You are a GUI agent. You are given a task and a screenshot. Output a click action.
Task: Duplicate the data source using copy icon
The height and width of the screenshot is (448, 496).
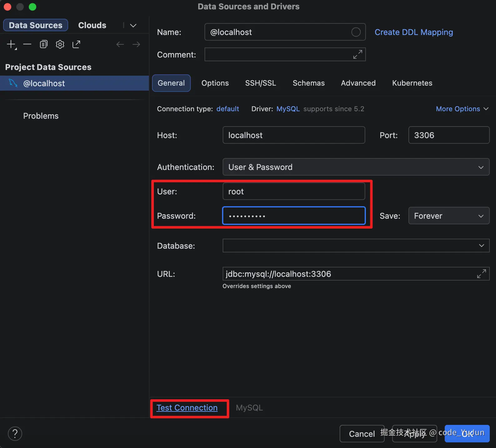pyautogui.click(x=43, y=44)
